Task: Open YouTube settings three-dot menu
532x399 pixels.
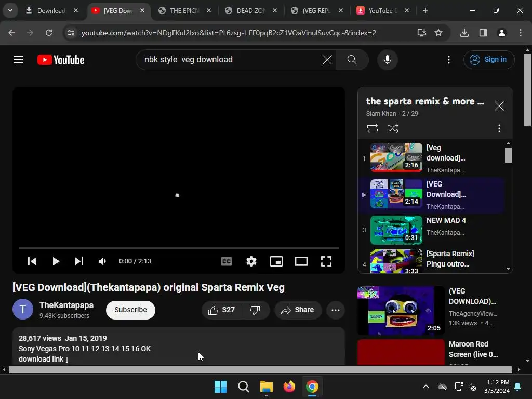Action: click(448, 60)
